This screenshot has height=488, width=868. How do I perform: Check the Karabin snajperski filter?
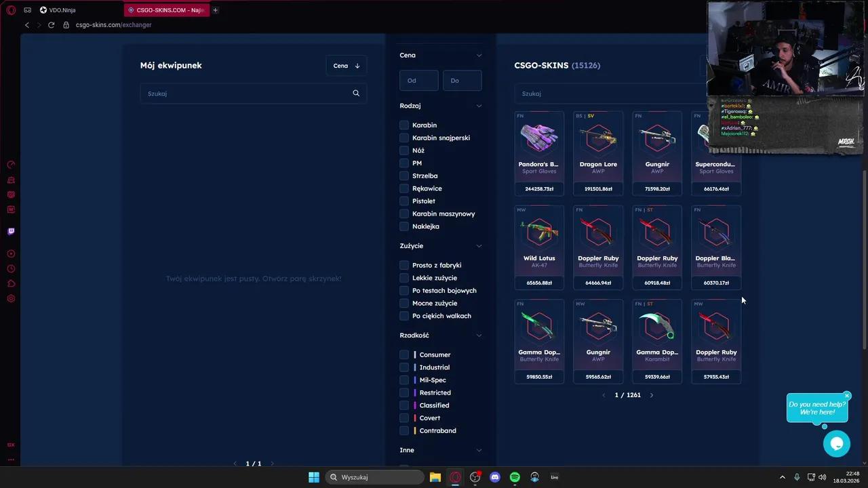pos(404,138)
